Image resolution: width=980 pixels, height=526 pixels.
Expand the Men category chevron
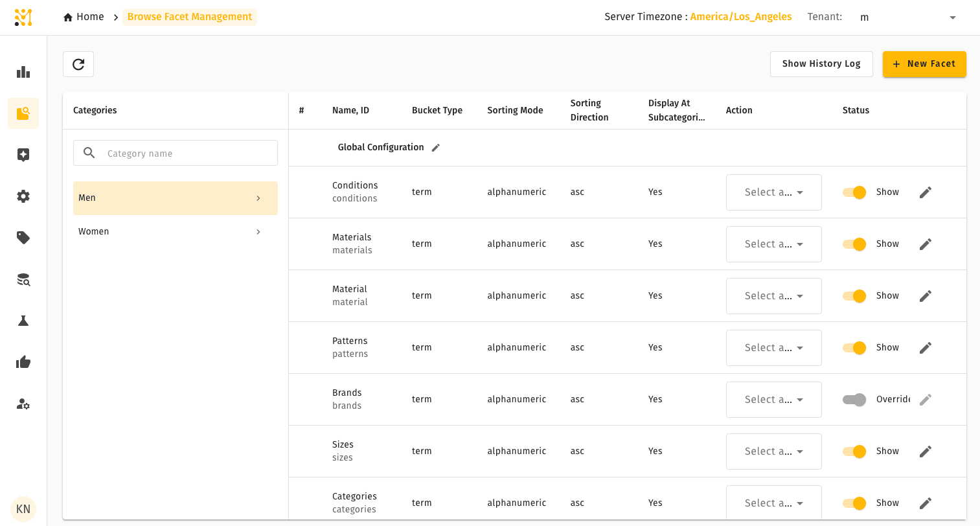(258, 198)
